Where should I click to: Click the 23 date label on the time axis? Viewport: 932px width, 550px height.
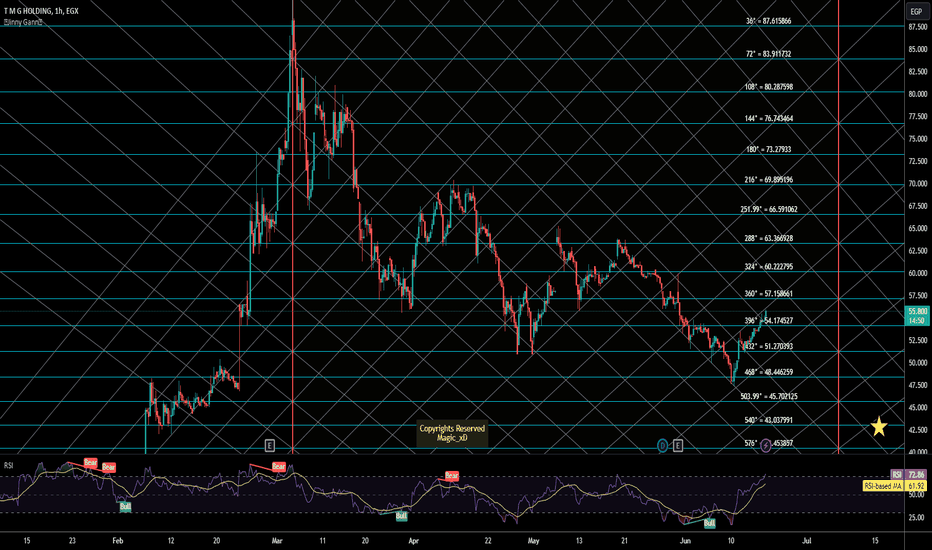click(72, 541)
